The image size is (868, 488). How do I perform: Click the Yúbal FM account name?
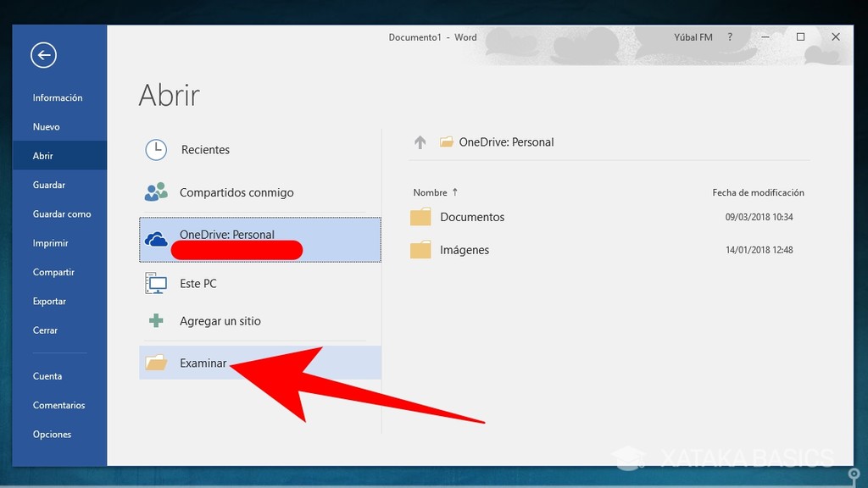click(x=693, y=37)
